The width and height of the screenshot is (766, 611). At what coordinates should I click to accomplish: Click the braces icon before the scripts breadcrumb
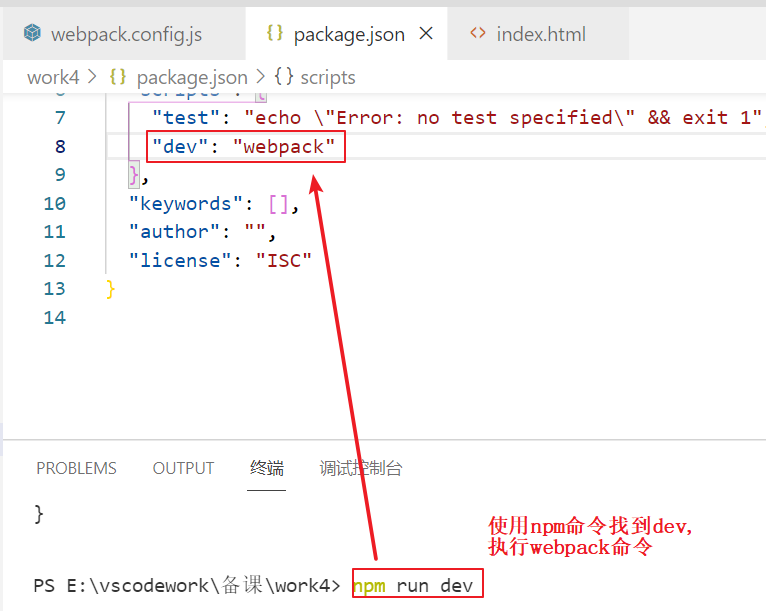pyautogui.click(x=283, y=77)
